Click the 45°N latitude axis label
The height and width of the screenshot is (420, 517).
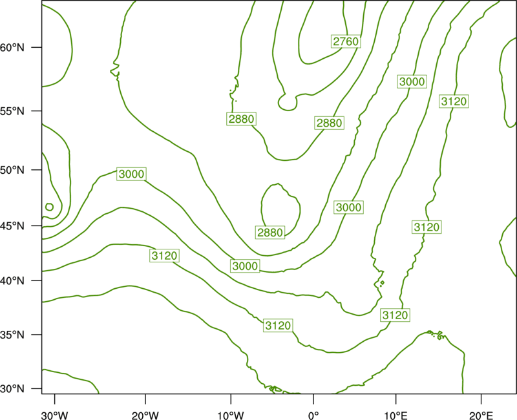coord(12,226)
